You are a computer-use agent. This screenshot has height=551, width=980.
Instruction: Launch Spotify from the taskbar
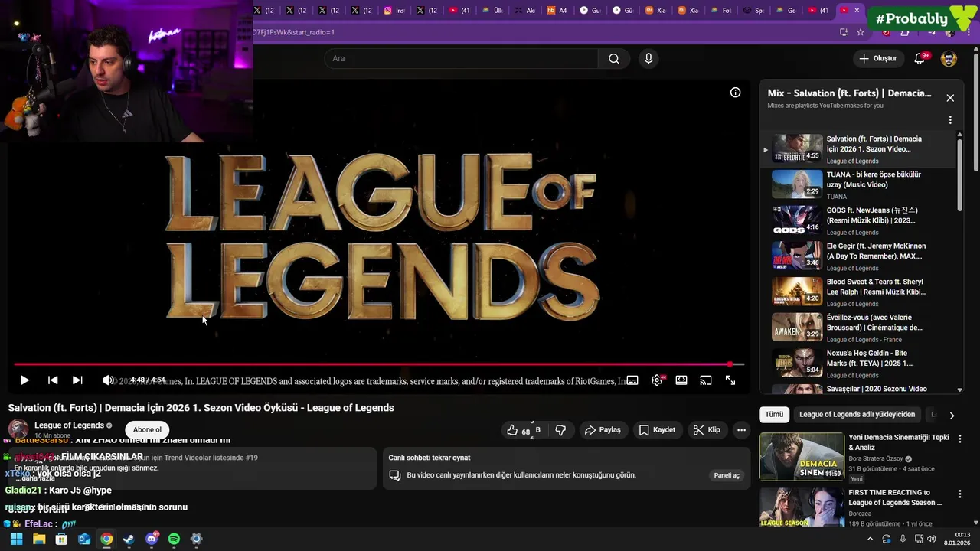tap(174, 539)
